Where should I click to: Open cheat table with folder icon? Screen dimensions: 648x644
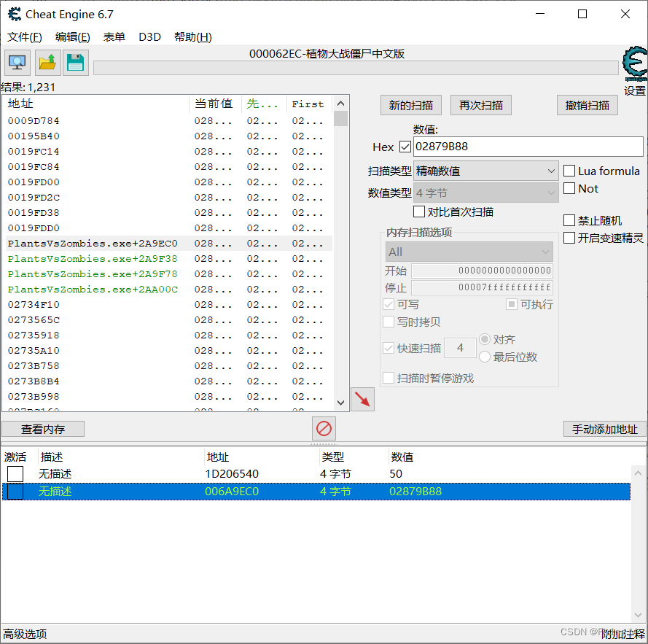48,63
